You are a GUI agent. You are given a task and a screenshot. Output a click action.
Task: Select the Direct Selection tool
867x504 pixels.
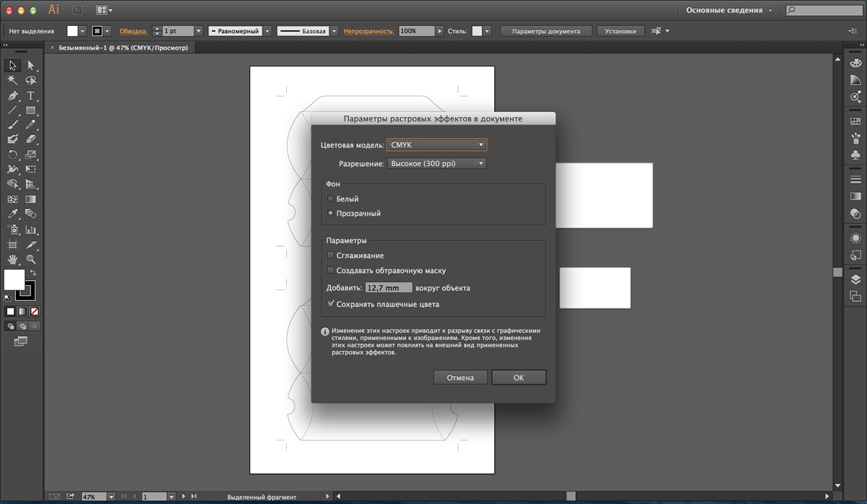[x=31, y=65]
